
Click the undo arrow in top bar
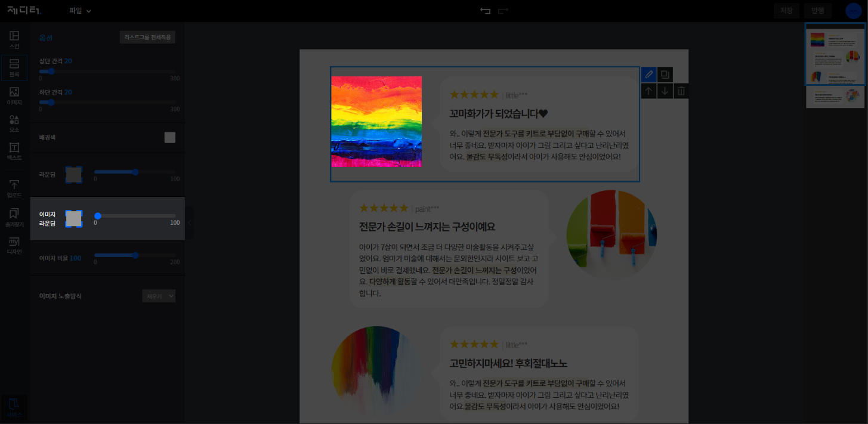pyautogui.click(x=486, y=11)
